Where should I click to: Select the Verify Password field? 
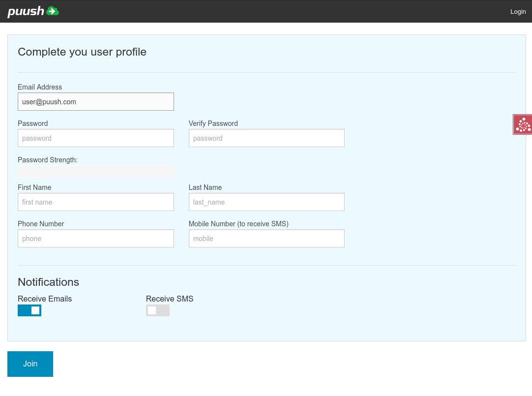click(266, 138)
